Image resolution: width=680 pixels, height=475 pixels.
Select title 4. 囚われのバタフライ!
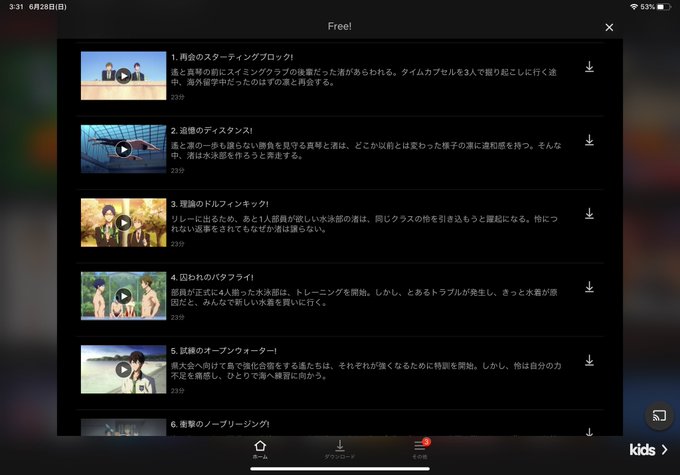click(x=212, y=277)
